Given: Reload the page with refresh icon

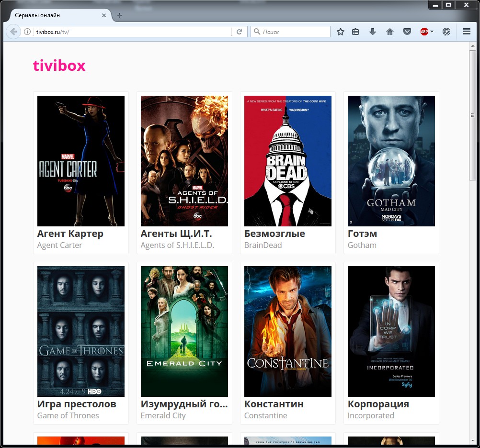Looking at the screenshot, I should [240, 32].
